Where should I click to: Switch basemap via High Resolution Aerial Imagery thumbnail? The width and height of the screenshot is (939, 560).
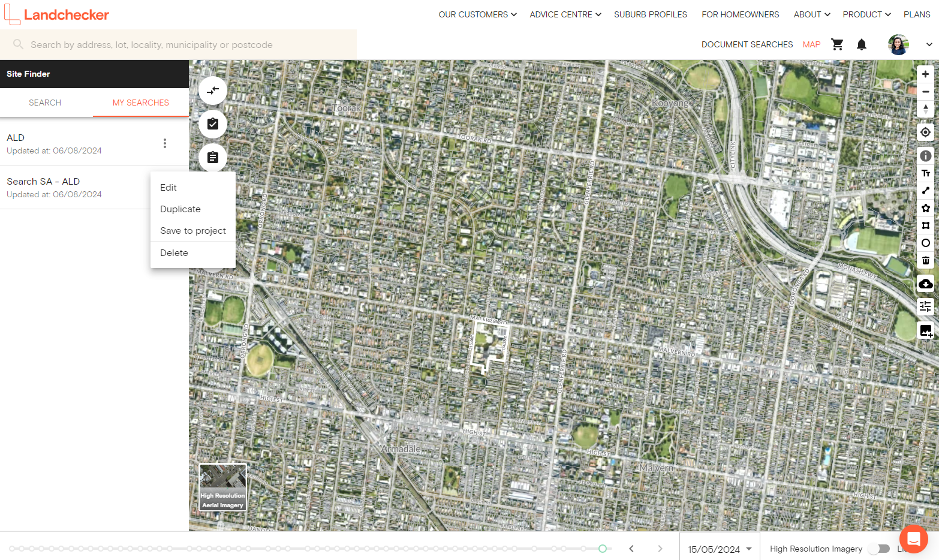pos(222,487)
